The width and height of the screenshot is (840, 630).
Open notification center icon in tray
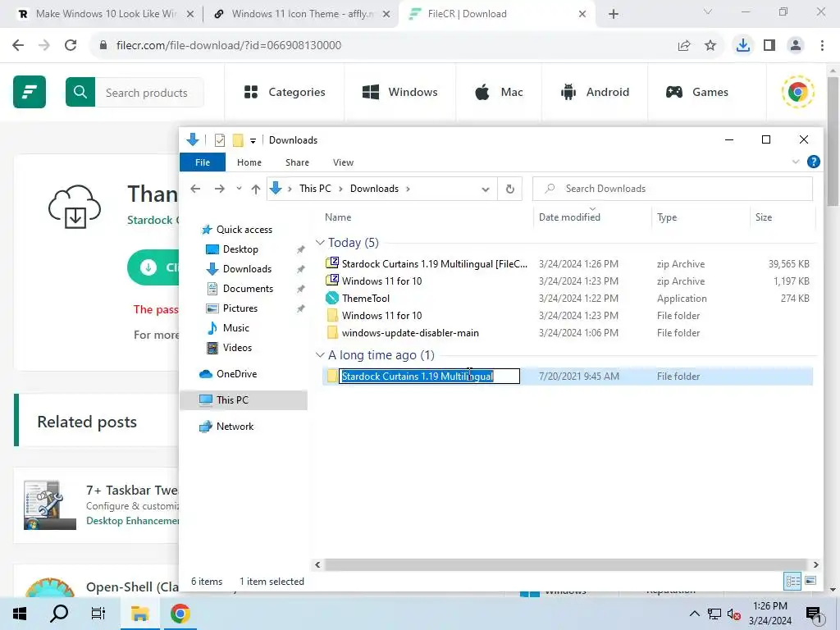pyautogui.click(x=814, y=614)
